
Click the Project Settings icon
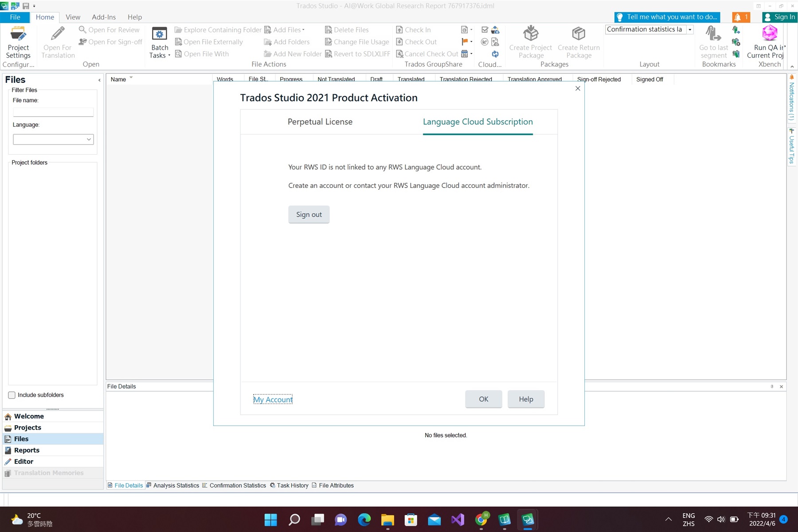(18, 35)
